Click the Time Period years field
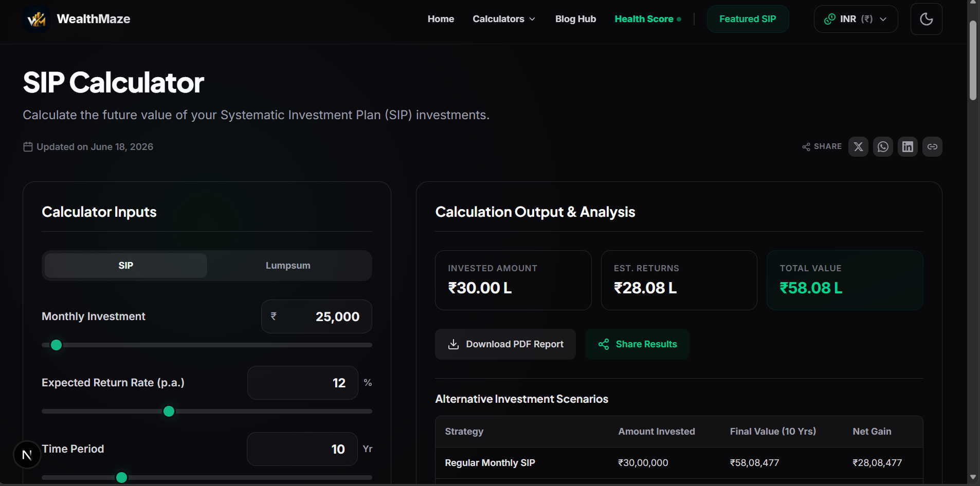The height and width of the screenshot is (486, 980). tap(302, 449)
